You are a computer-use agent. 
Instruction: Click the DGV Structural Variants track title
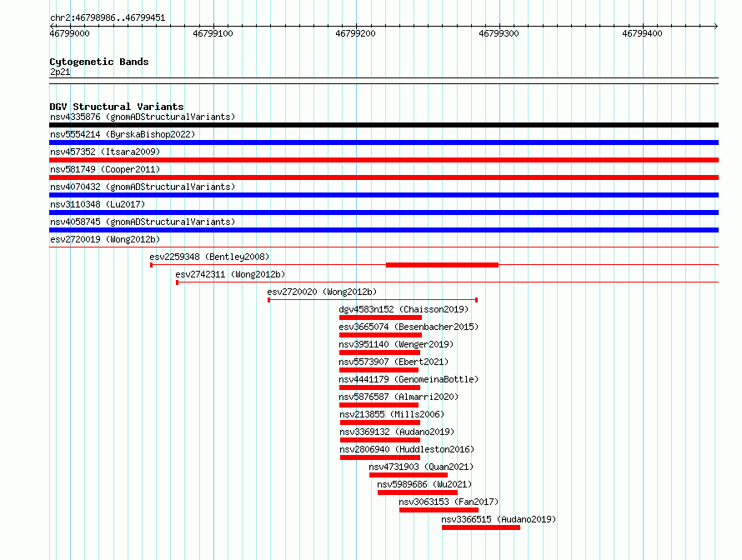117,107
